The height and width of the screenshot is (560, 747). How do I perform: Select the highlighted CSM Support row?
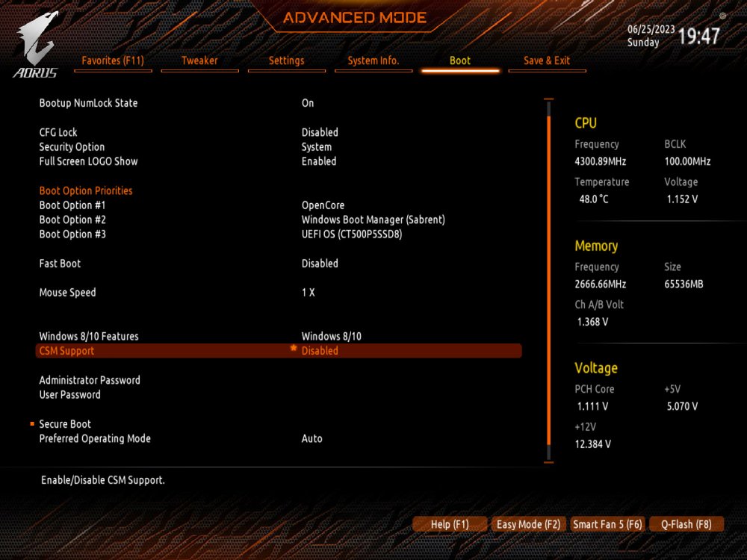pos(279,351)
